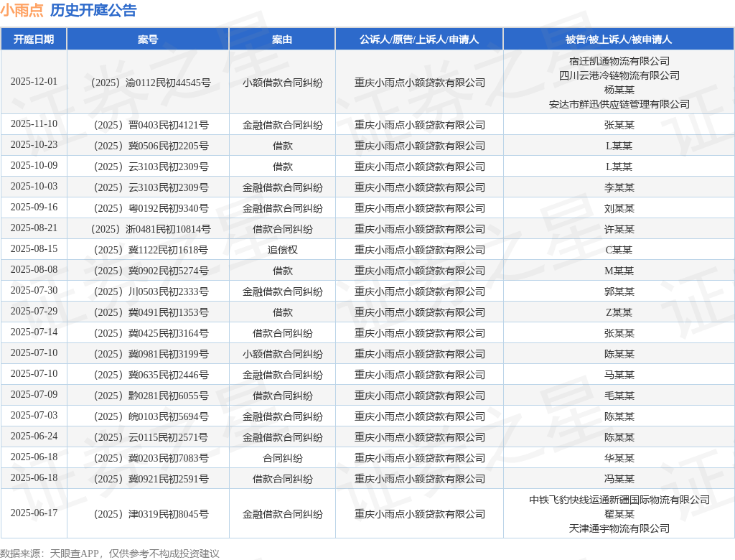Click the 公诉人/原告/上诉人/申请人 column header
Screen dimensions: 735x560
click(419, 39)
